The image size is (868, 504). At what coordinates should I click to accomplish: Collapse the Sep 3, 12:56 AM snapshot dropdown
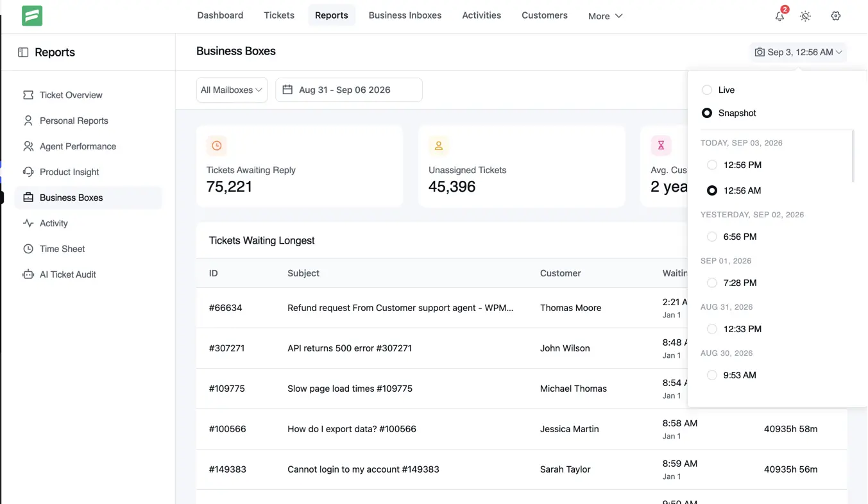799,52
